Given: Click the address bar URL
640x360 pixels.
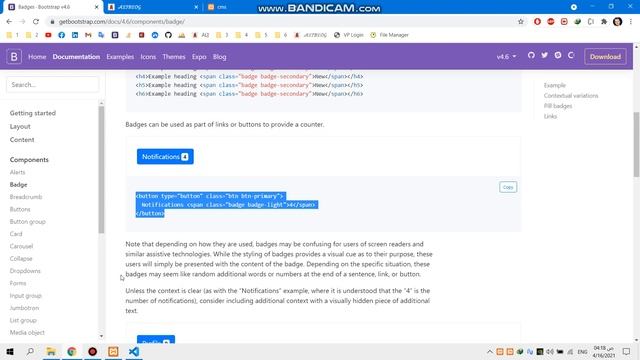Looking at the screenshot, I should click(x=122, y=22).
